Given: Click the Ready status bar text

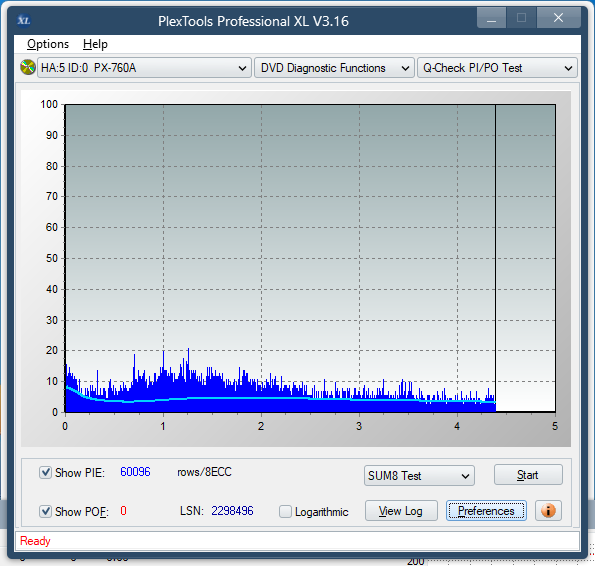Looking at the screenshot, I should [x=35, y=541].
